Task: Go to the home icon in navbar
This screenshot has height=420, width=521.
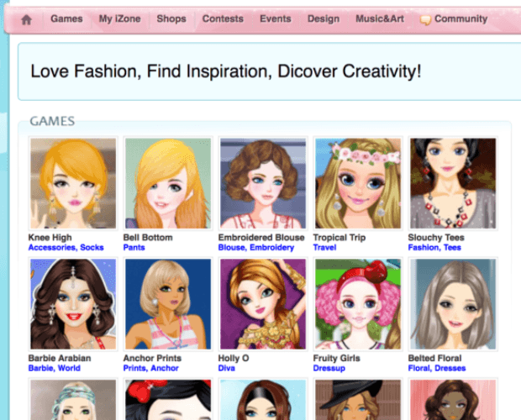Action: coord(26,19)
